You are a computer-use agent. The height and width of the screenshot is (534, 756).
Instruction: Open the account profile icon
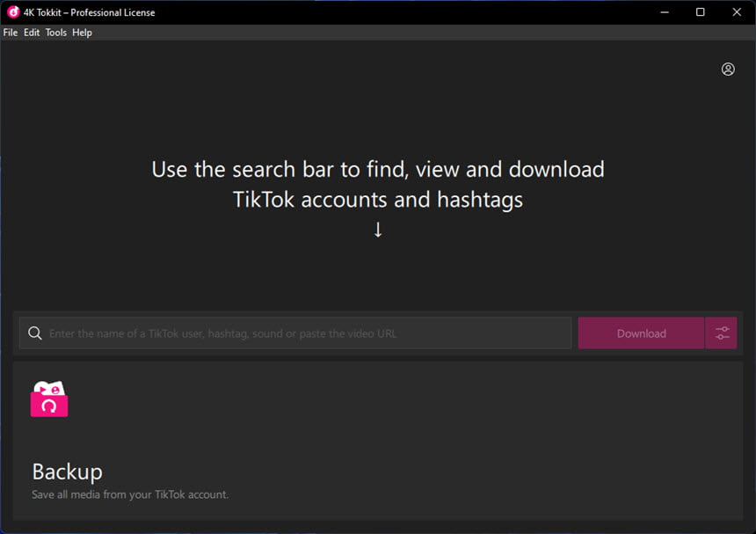tap(728, 69)
